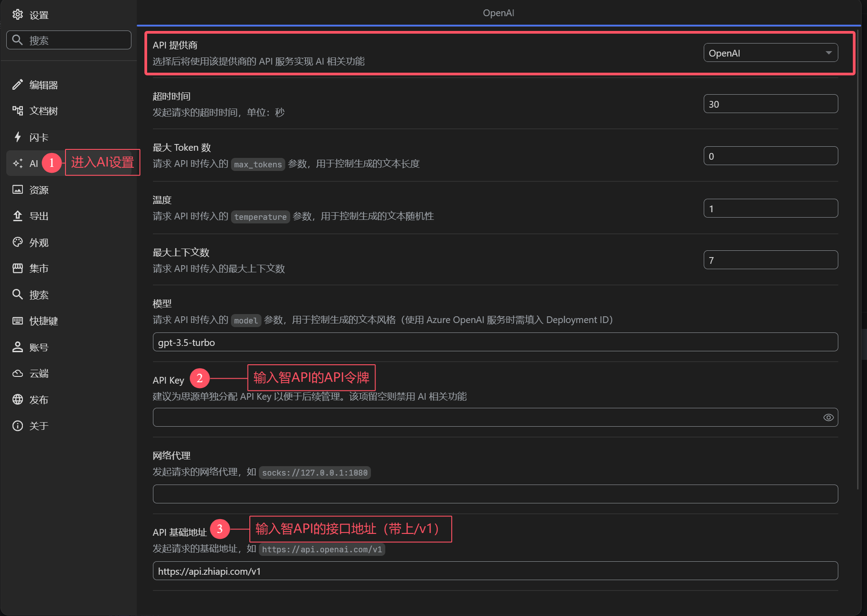This screenshot has width=867, height=616.
Task: Click the keyboard icon for 快捷键
Action: [17, 321]
